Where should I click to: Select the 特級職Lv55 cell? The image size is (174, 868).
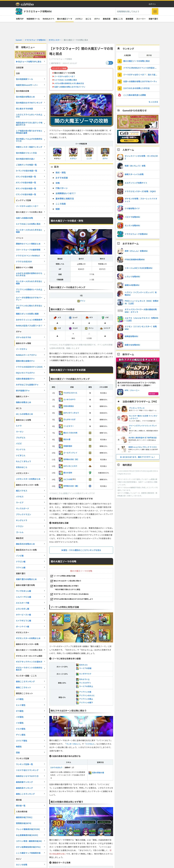[102, 264]
